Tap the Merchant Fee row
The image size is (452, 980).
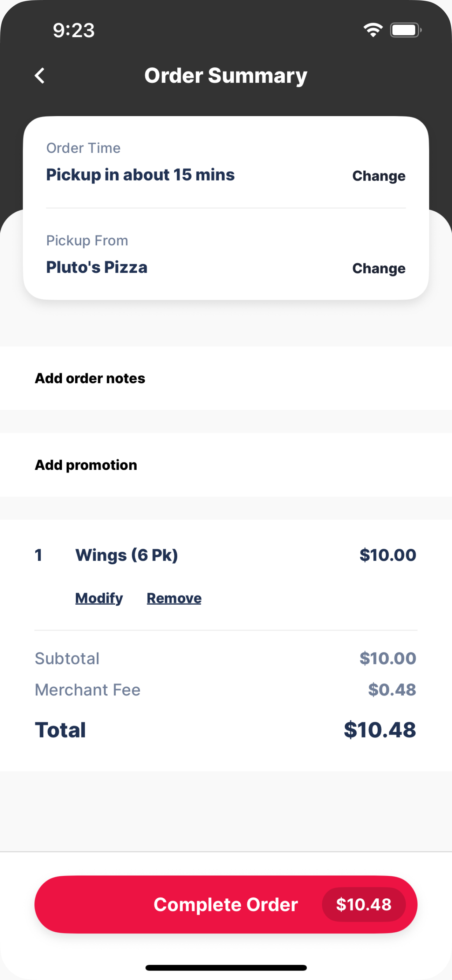pyautogui.click(x=226, y=690)
